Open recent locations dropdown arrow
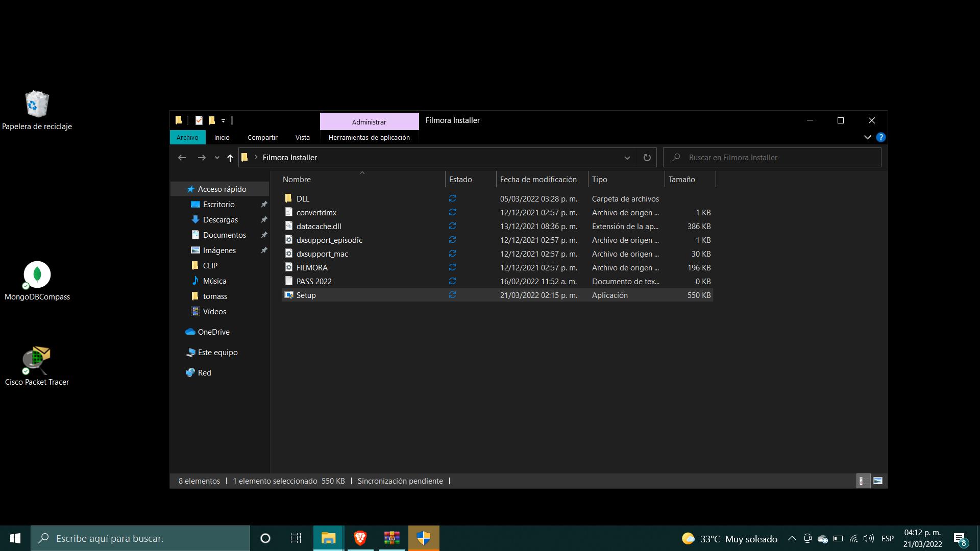This screenshot has height=551, width=980. tap(217, 158)
